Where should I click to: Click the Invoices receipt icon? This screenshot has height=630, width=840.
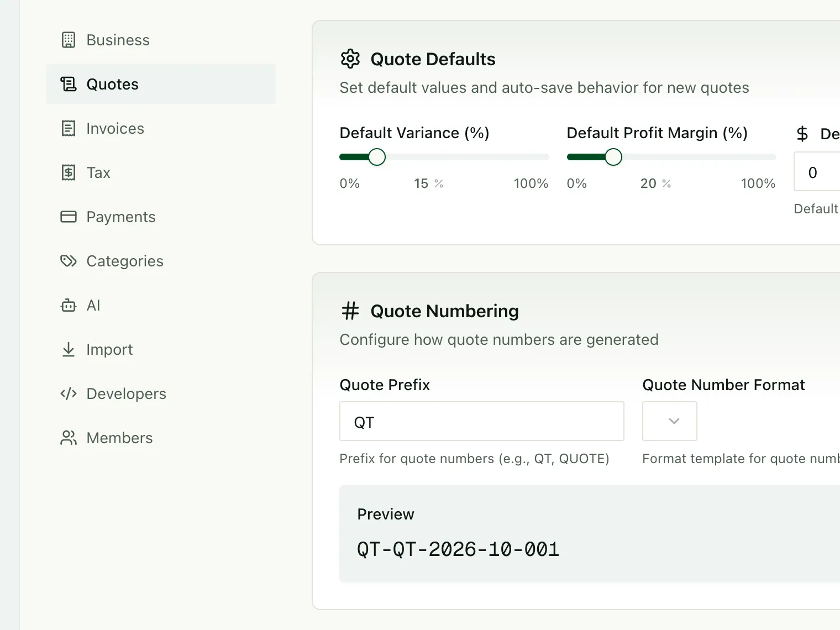(x=69, y=128)
